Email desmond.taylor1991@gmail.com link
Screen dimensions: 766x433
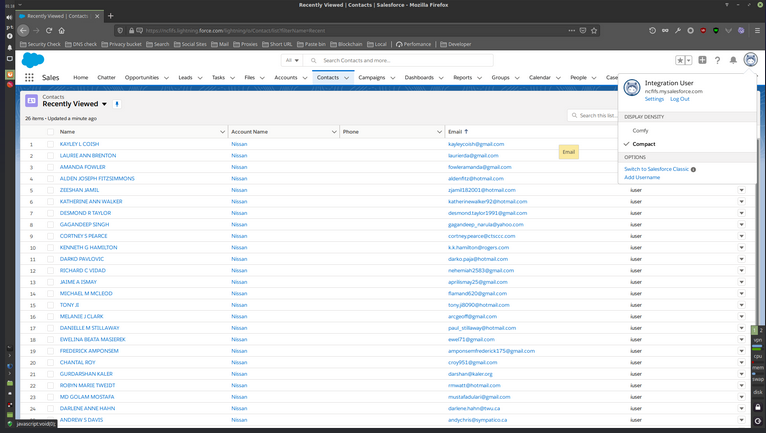coord(488,213)
